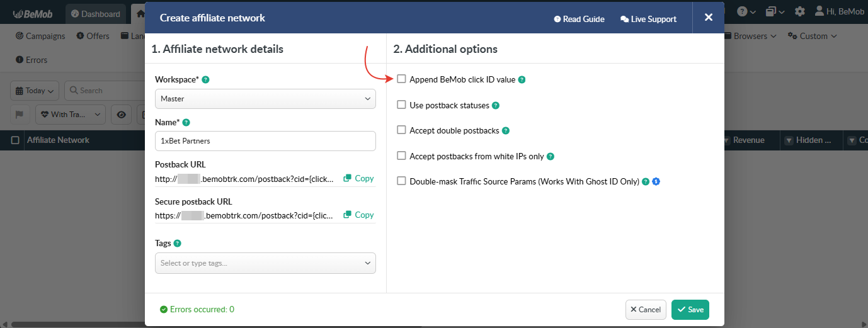This screenshot has width=868, height=328.
Task: Switch to the Dashboard tab
Action: 96,14
